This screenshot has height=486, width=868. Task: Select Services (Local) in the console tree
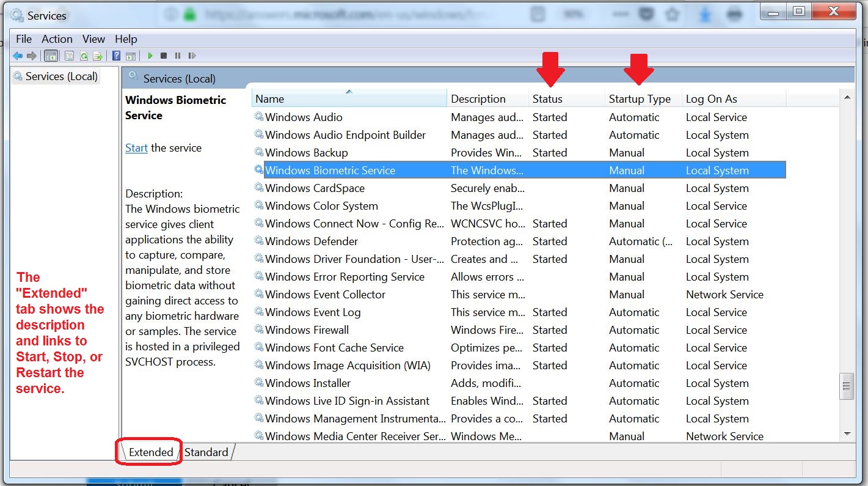pyautogui.click(x=56, y=76)
